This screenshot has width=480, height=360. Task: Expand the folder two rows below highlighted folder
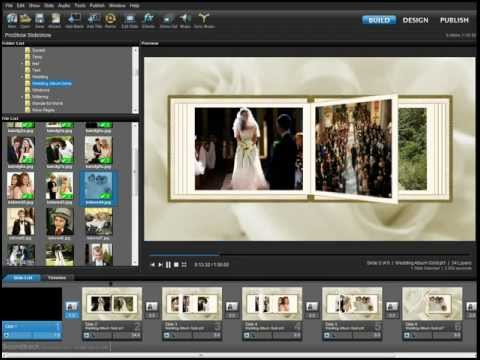pyautogui.click(x=22, y=97)
